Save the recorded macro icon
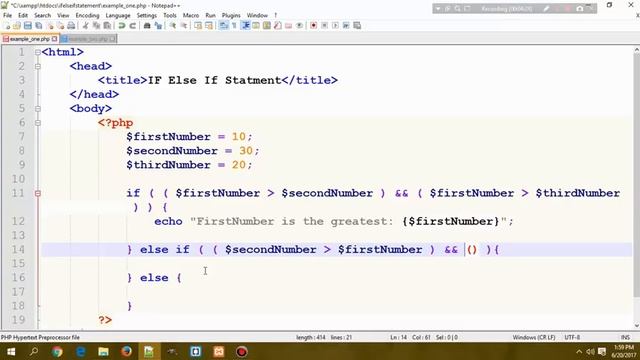Viewport: 640px width, 360px height. (357, 26)
